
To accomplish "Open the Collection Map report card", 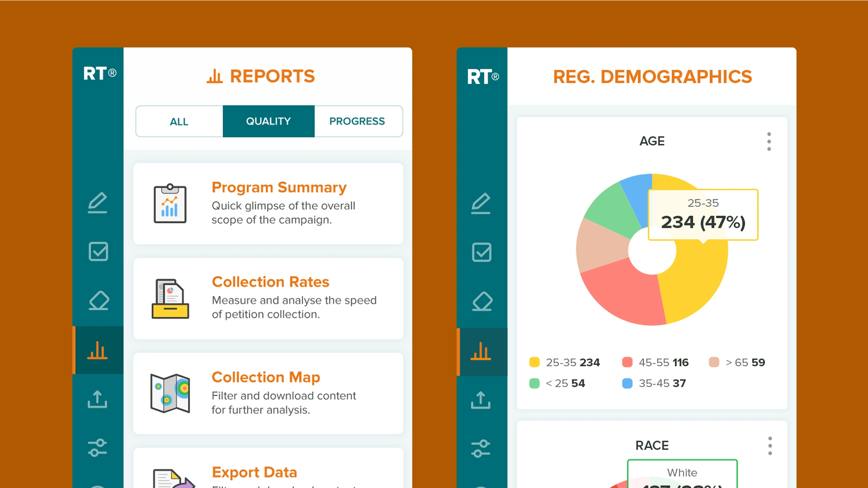I will pyautogui.click(x=268, y=393).
